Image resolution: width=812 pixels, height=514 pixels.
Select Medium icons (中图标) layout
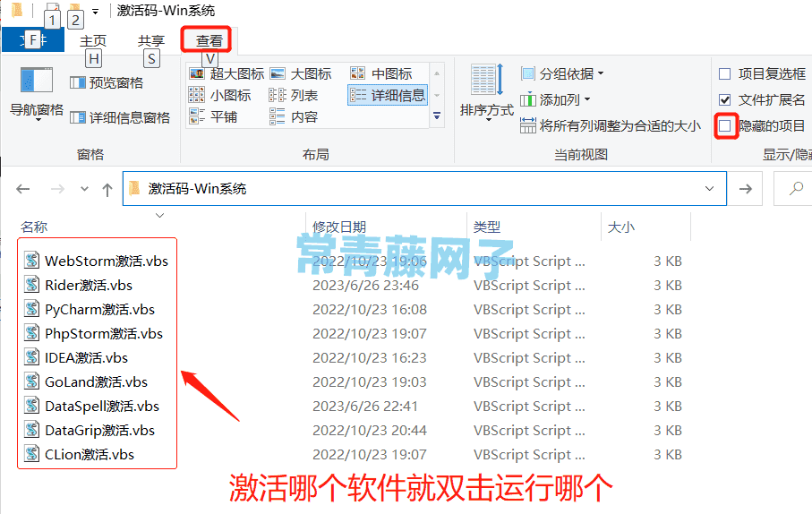click(x=381, y=73)
